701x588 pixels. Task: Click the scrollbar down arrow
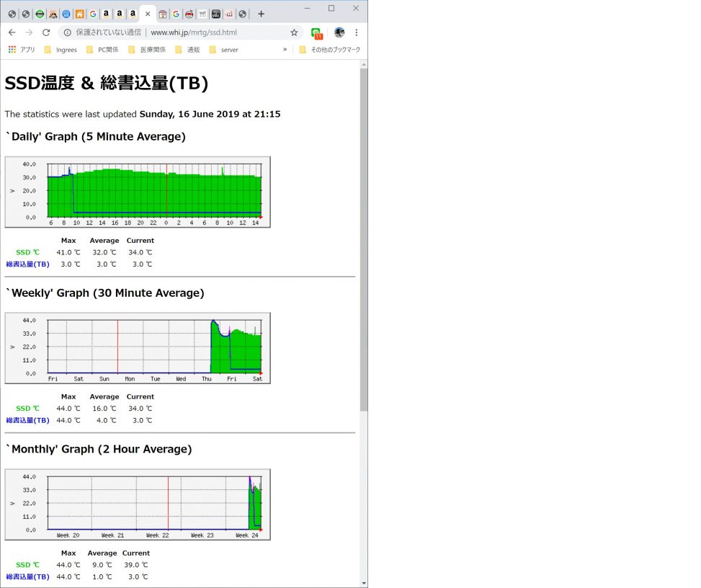pyautogui.click(x=364, y=583)
